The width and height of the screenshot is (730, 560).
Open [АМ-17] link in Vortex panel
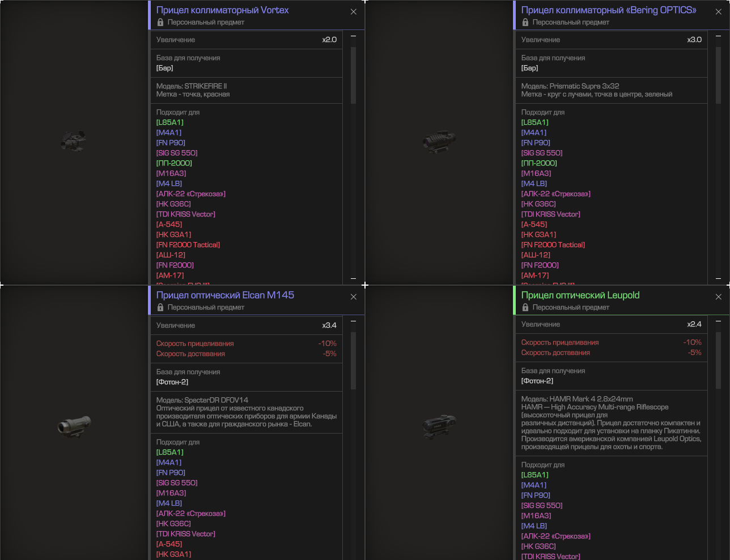(x=170, y=275)
